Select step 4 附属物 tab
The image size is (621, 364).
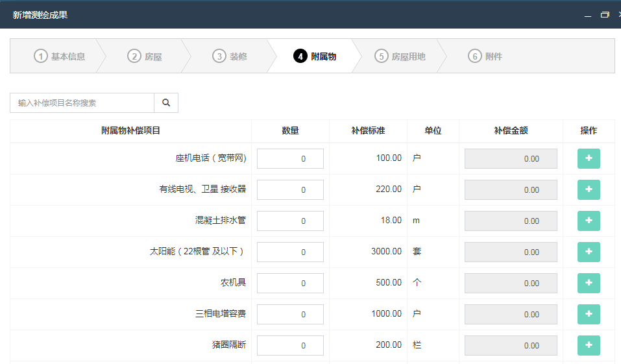click(315, 56)
